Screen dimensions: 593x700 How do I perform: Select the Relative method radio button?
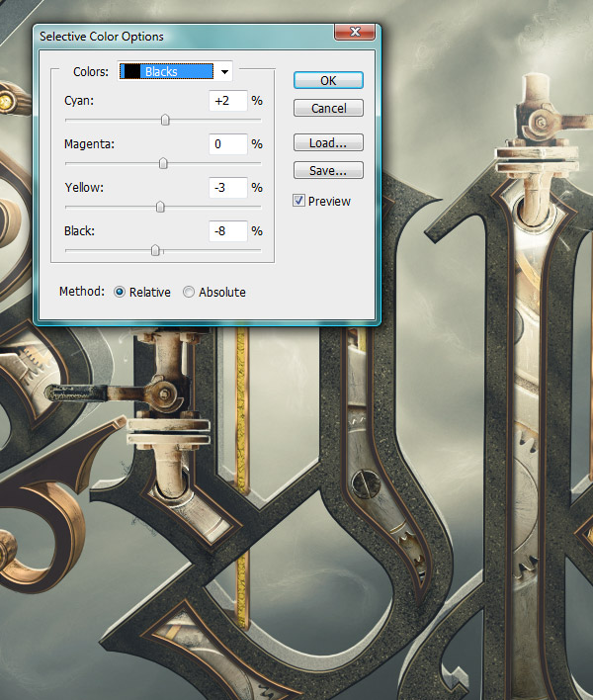[x=120, y=292]
